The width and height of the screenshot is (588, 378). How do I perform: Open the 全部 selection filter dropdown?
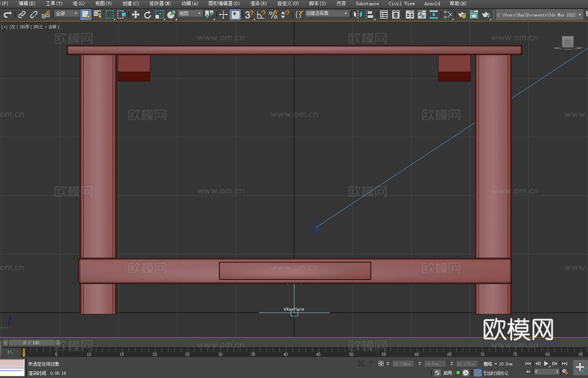(67, 13)
